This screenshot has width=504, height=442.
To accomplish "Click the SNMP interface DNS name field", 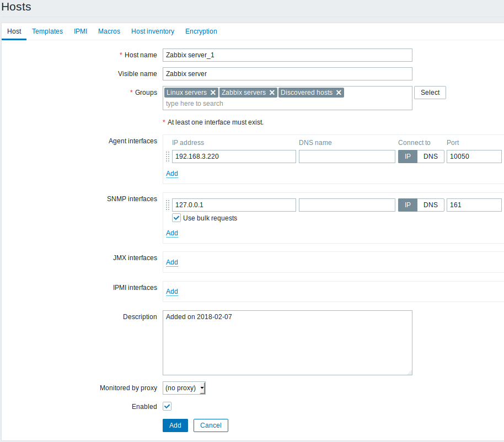I will point(347,205).
